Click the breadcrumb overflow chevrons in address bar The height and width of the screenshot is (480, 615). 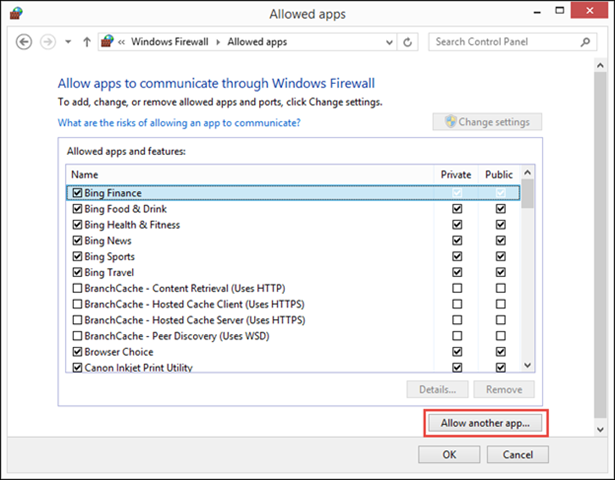click(122, 42)
